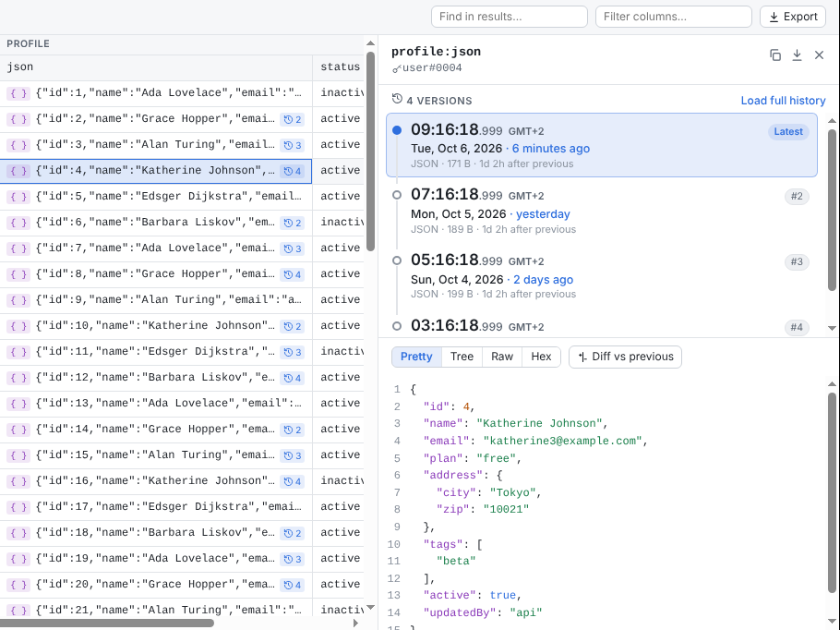Click the JSON braces icon for Barbara Liskov id 6

click(x=18, y=223)
